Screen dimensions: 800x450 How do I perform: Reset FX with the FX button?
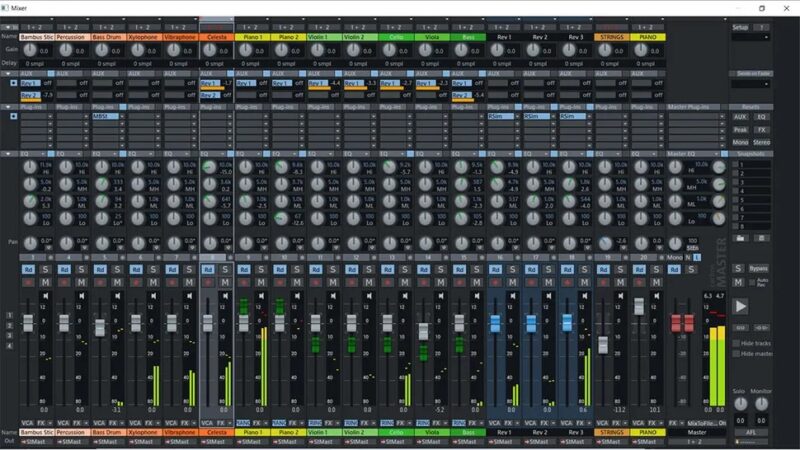[x=761, y=130]
